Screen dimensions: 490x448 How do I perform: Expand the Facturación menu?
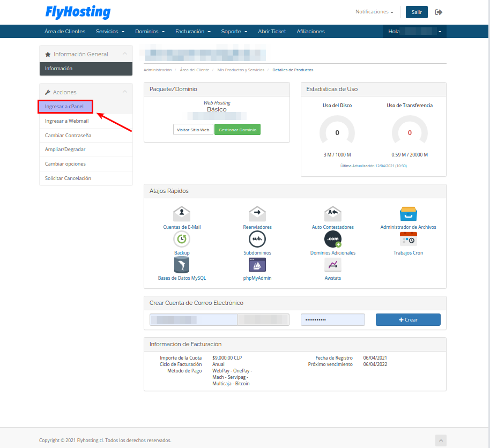click(x=193, y=31)
